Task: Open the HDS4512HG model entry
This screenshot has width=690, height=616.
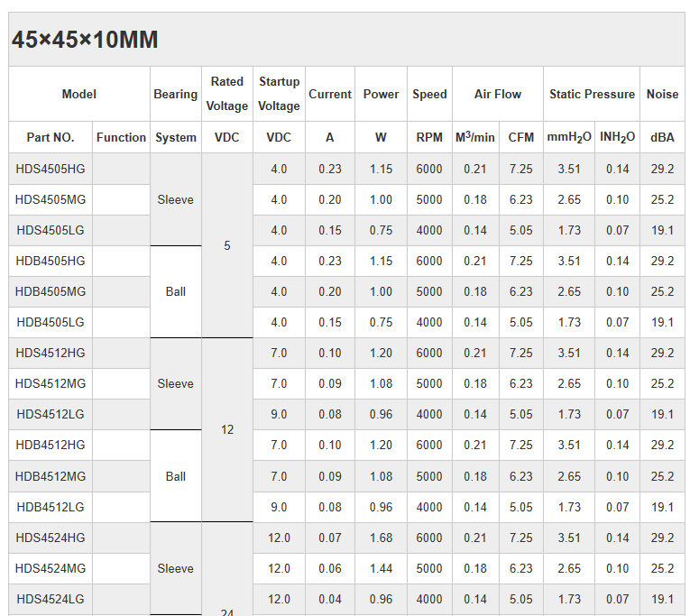Action: click(51, 353)
